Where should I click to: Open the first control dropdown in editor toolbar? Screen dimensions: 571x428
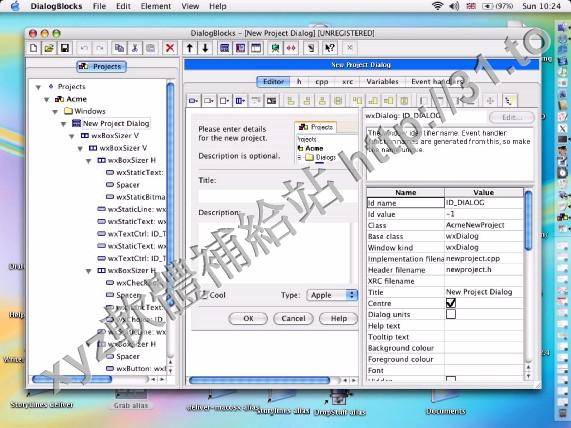(193, 101)
